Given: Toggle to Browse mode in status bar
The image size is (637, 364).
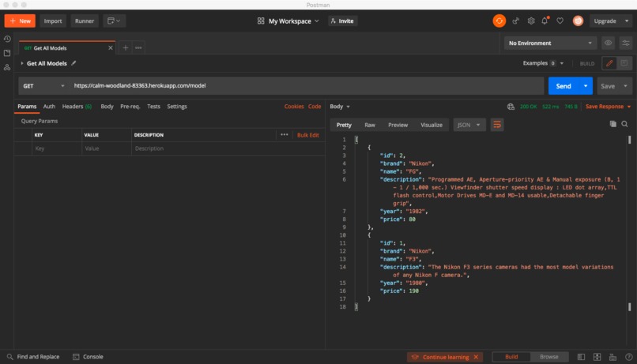Looking at the screenshot, I should [x=548, y=357].
